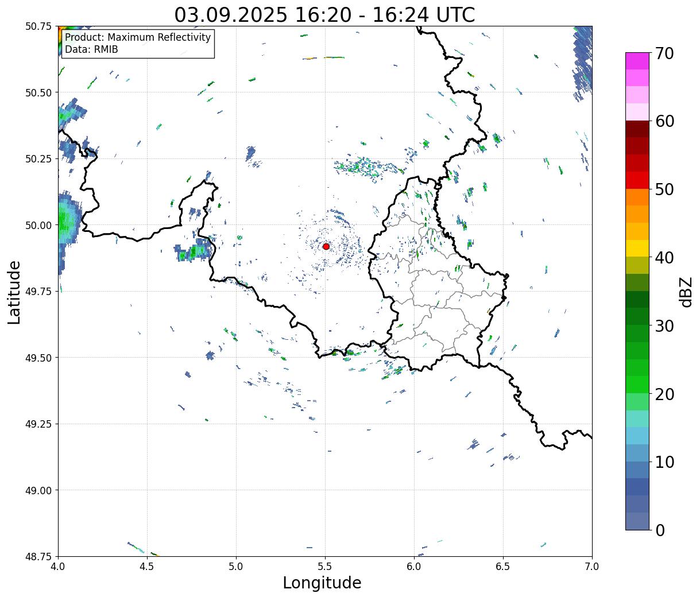The image size is (700, 597).
Task: Click the latitude tick label 49.25
Action: tap(38, 424)
